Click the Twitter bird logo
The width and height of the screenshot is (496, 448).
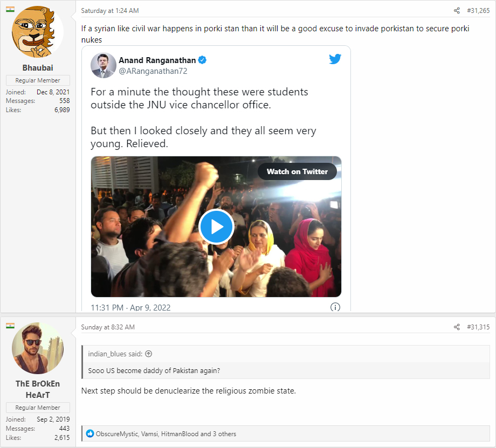point(335,59)
